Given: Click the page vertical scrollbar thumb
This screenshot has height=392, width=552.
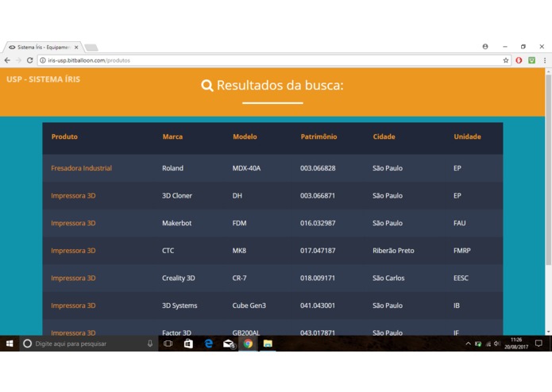Looking at the screenshot, I should pos(548,170).
